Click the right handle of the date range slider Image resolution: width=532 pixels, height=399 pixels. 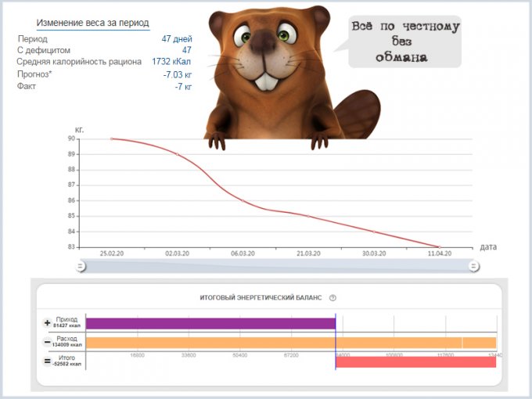474,267
